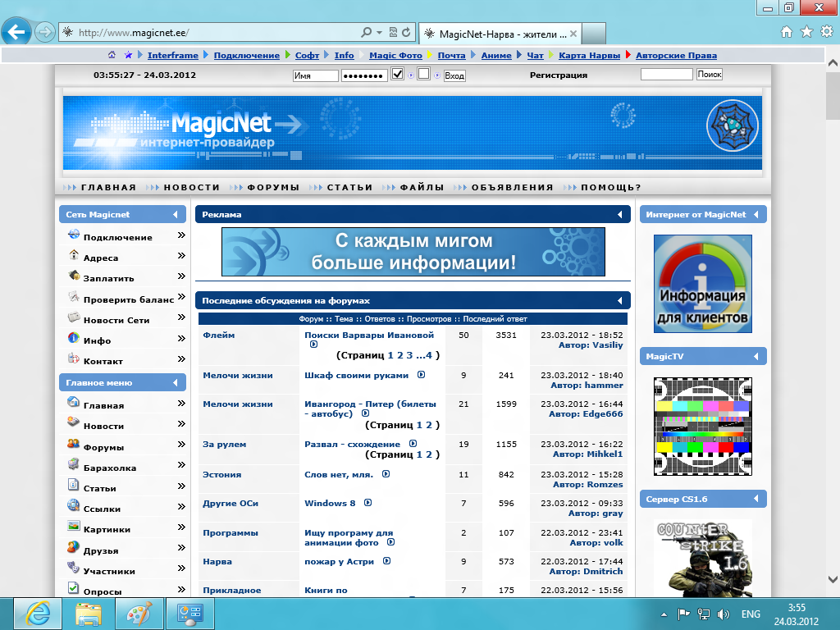
Task: Open ОБЪЯВЛЕНИЯ in the top navigation
Action: 512,188
